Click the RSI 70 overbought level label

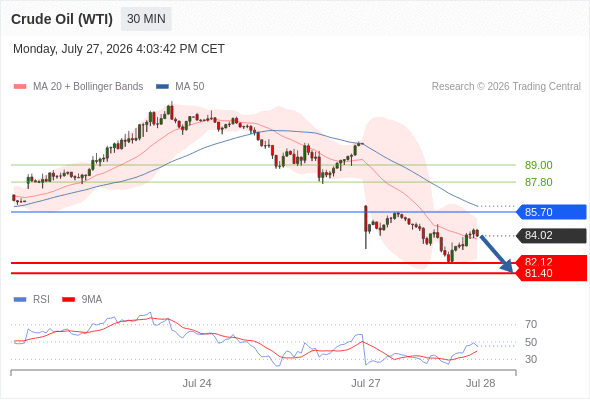[531, 324]
